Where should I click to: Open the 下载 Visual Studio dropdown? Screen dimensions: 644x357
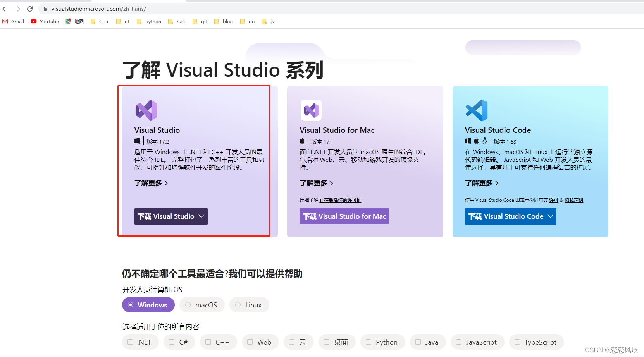click(x=171, y=216)
